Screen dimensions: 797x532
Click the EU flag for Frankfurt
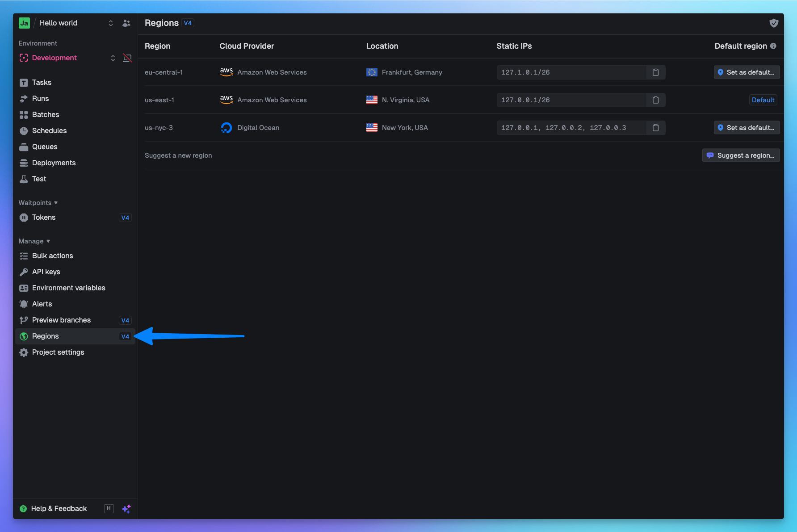pos(372,72)
